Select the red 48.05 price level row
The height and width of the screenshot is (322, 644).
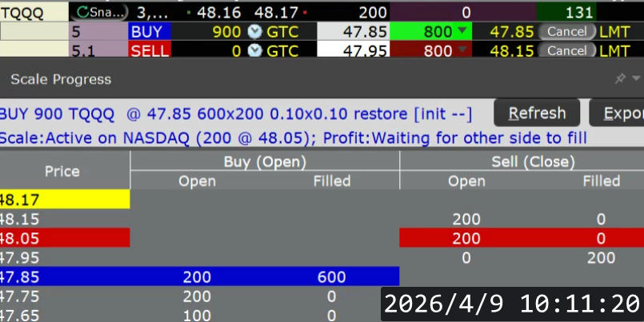pyautogui.click(x=64, y=238)
